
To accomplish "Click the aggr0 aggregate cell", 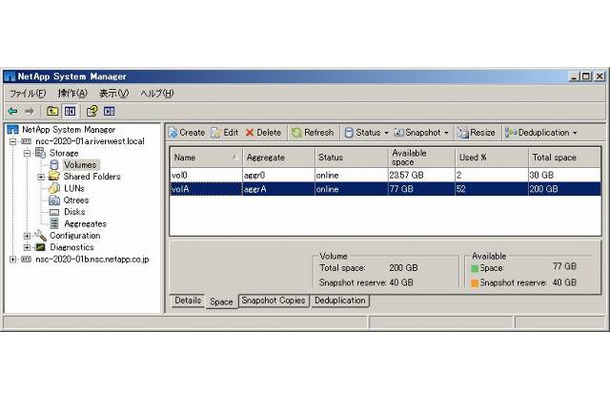I will click(x=278, y=175).
